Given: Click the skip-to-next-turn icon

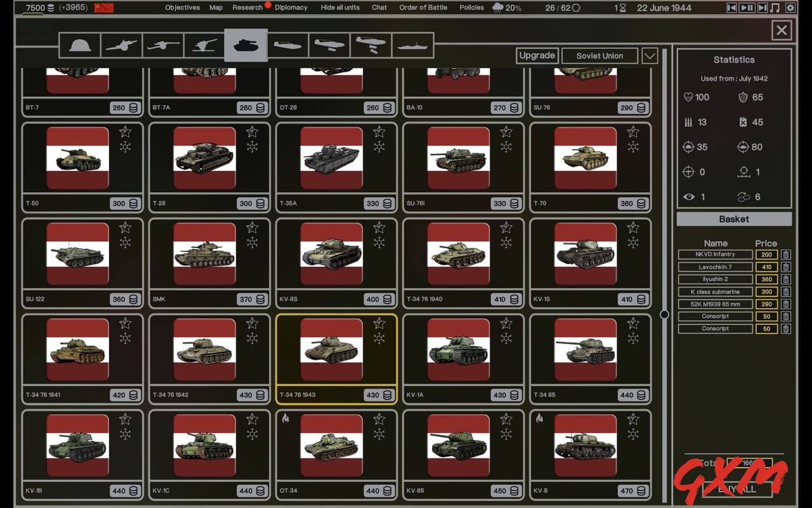Looking at the screenshot, I should (763, 8).
